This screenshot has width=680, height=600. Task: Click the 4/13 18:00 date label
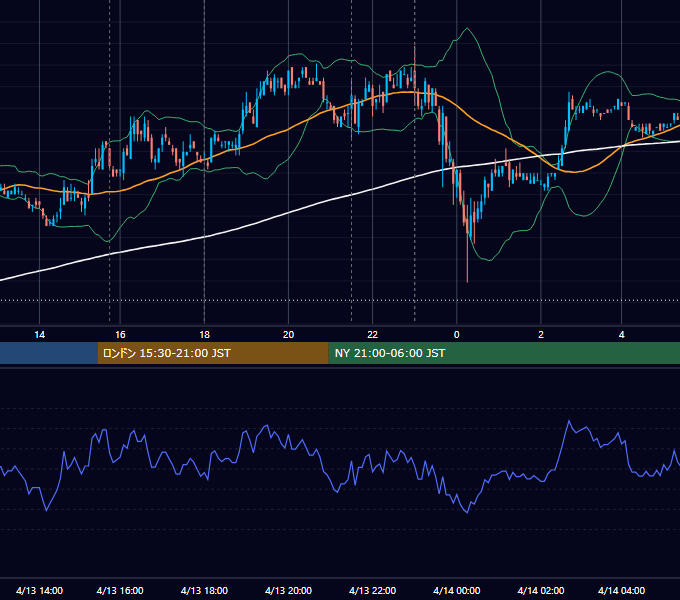pyautogui.click(x=204, y=590)
